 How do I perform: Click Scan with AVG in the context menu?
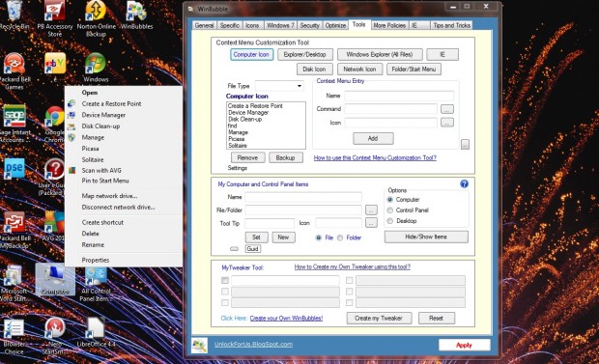(101, 170)
